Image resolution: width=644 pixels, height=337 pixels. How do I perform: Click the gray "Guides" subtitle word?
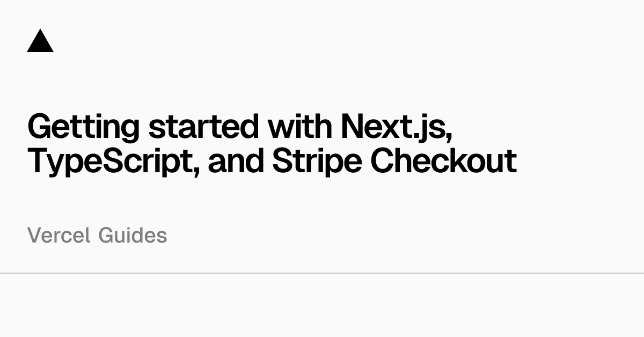(133, 235)
